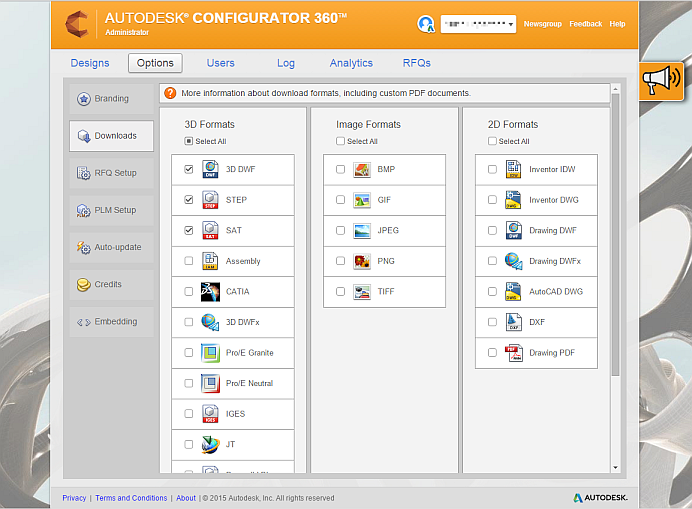Open the account name dropdown
This screenshot has height=509, width=692.
[478, 24]
